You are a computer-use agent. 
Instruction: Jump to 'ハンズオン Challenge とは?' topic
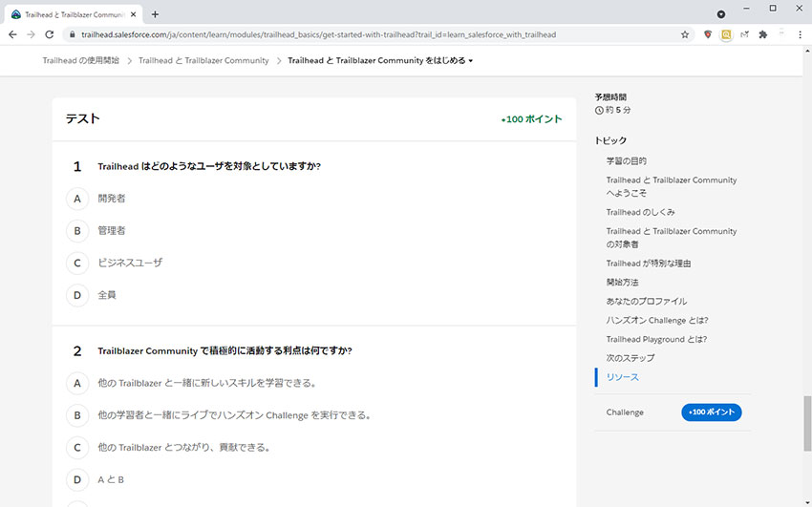click(x=657, y=320)
